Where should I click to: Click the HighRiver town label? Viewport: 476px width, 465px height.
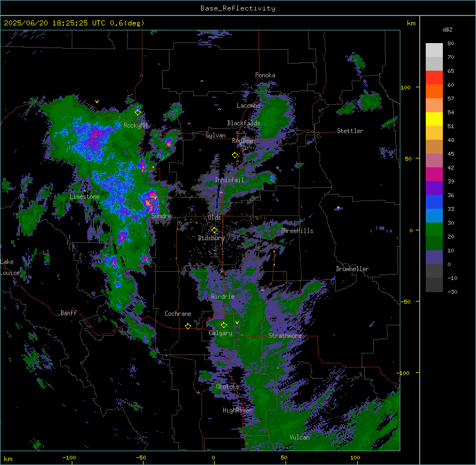pos(237,410)
